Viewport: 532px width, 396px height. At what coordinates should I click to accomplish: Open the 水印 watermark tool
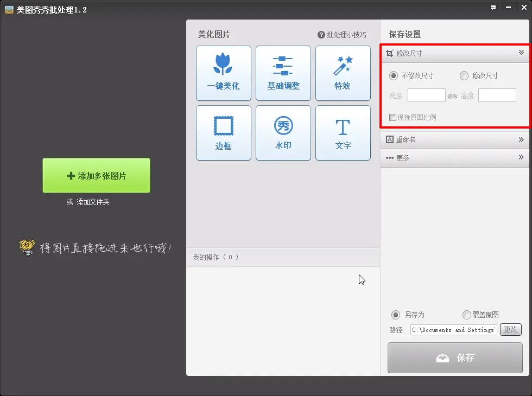tap(283, 133)
